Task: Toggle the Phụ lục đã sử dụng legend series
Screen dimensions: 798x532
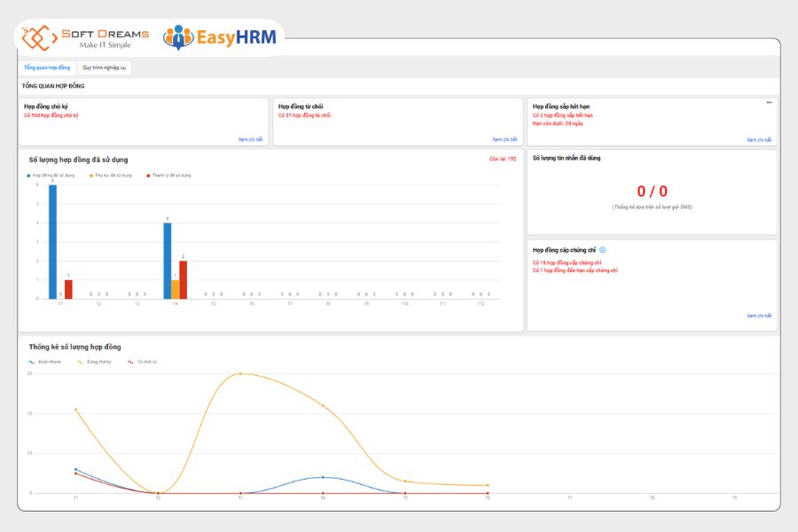Action: [x=111, y=176]
